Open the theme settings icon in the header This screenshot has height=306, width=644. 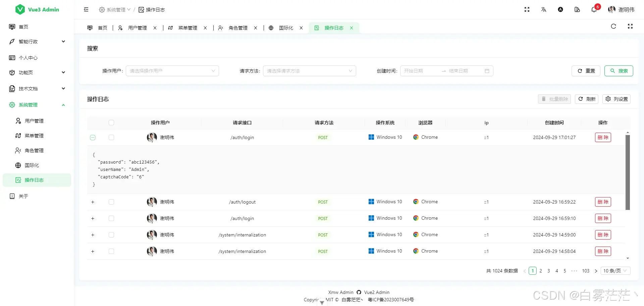pos(577,9)
